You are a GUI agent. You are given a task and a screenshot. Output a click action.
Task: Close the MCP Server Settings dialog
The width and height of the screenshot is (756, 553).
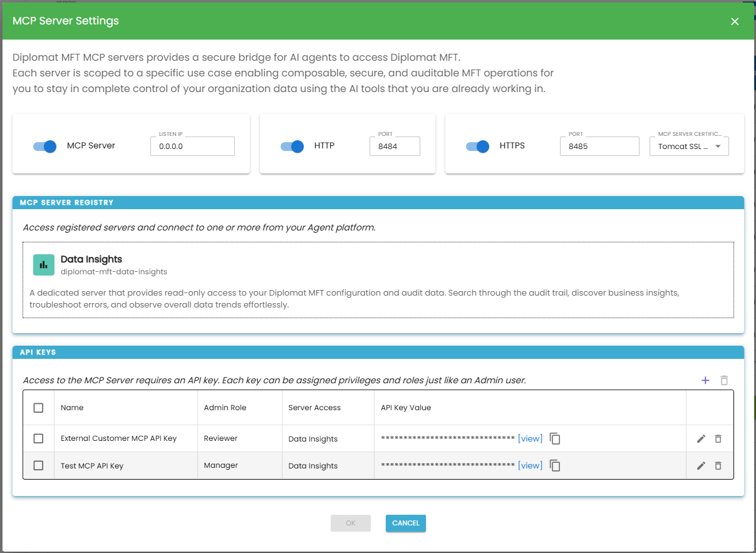tap(735, 21)
